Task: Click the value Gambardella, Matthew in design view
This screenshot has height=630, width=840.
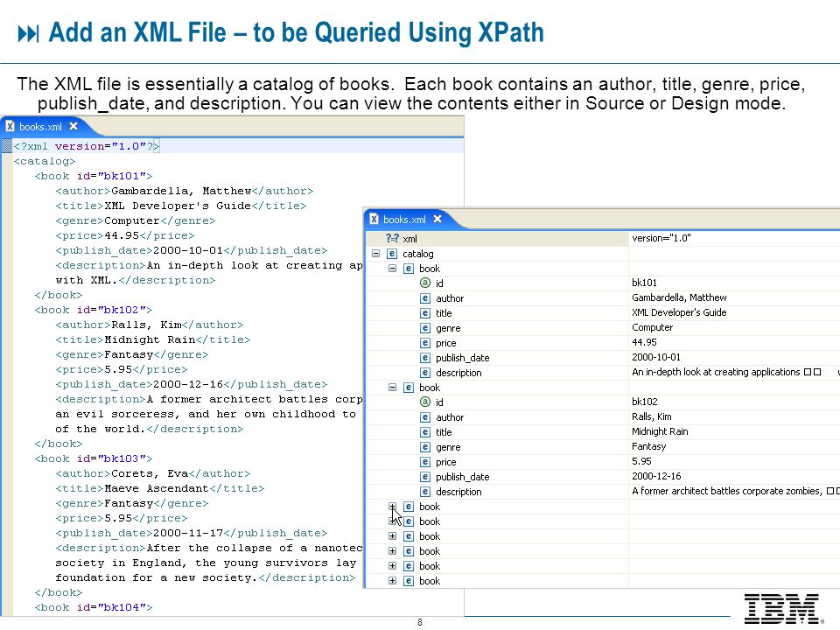Action: click(679, 297)
